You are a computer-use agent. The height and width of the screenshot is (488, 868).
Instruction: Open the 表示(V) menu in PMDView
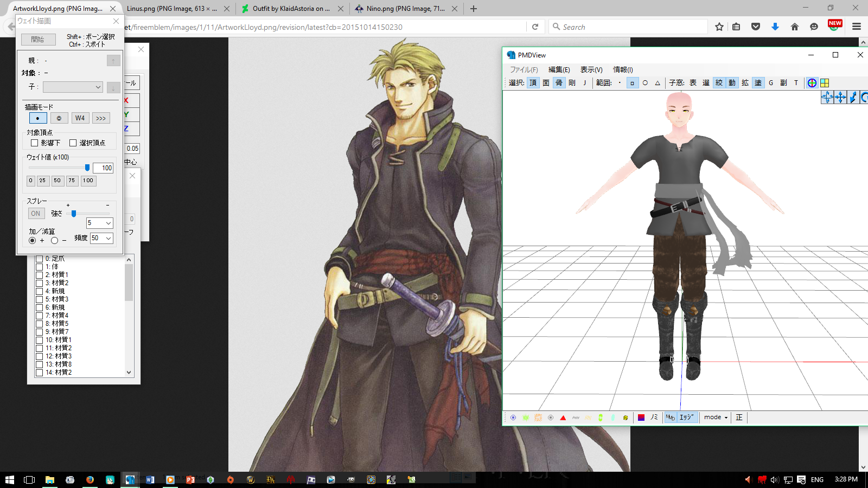(x=591, y=69)
